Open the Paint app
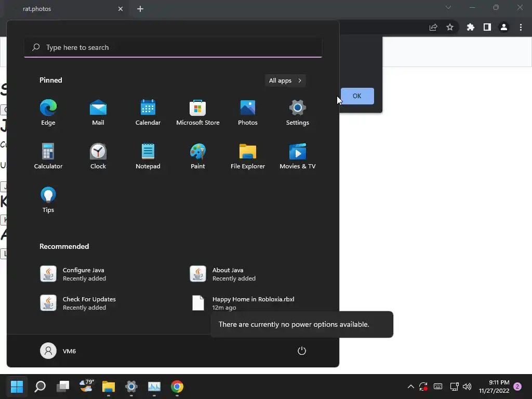 pos(198,156)
